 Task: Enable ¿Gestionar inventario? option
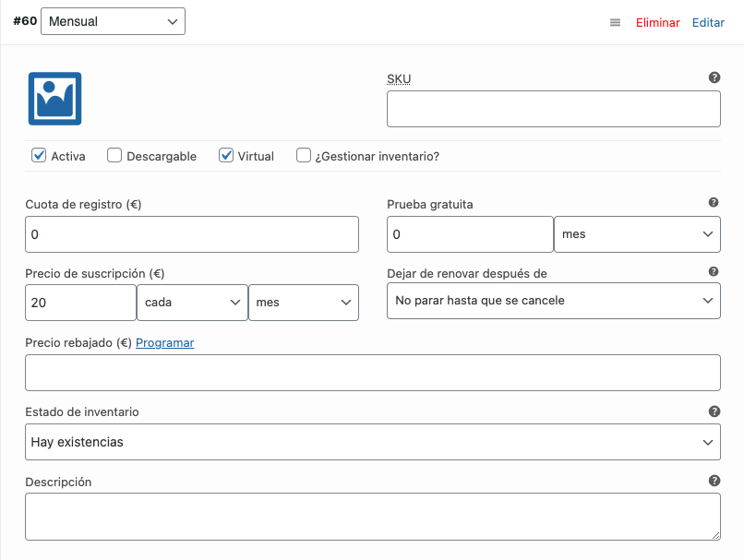click(x=304, y=155)
